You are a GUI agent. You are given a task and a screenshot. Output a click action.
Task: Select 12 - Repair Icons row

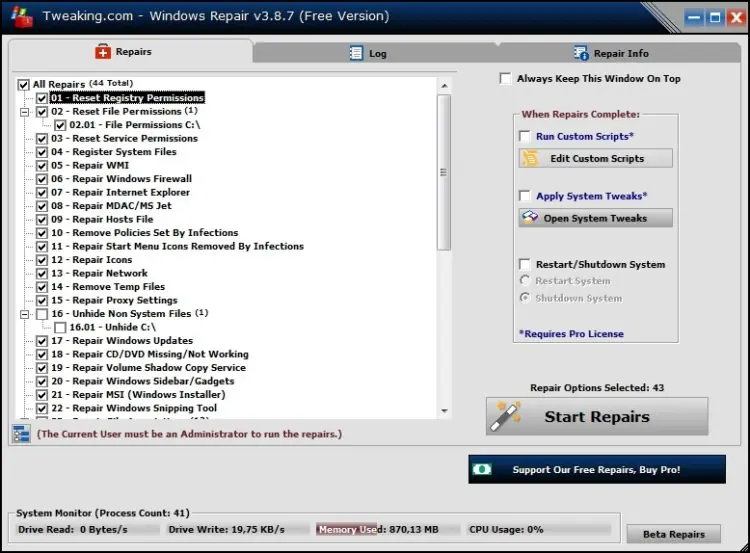point(91,259)
